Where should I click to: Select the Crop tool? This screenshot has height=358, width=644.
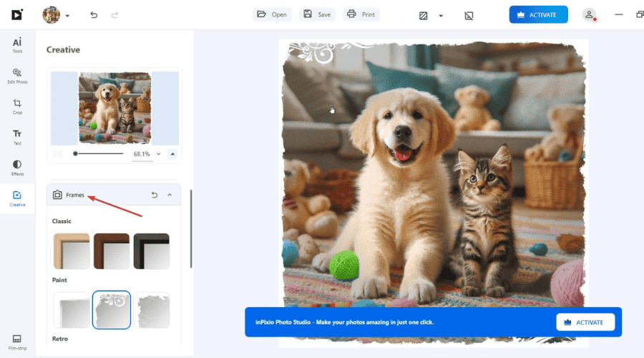[x=17, y=107]
